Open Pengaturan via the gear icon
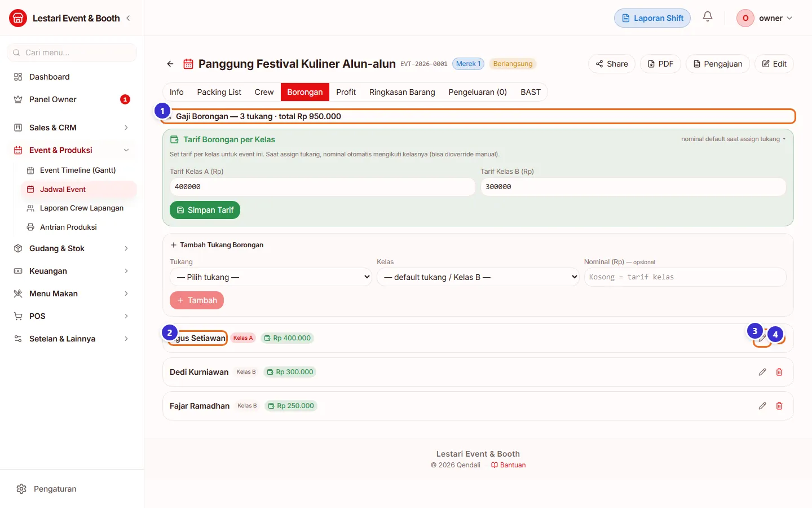The width and height of the screenshot is (812, 508). tap(21, 489)
